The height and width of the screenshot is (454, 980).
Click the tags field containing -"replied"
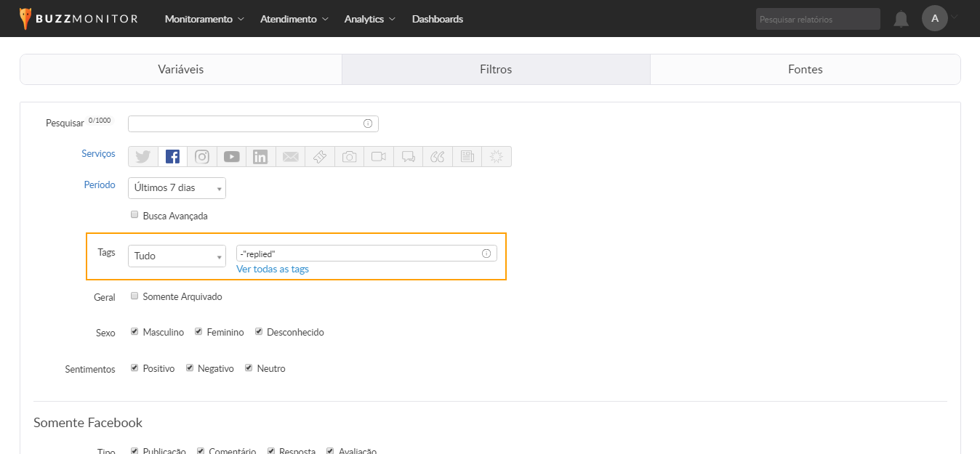click(x=358, y=254)
